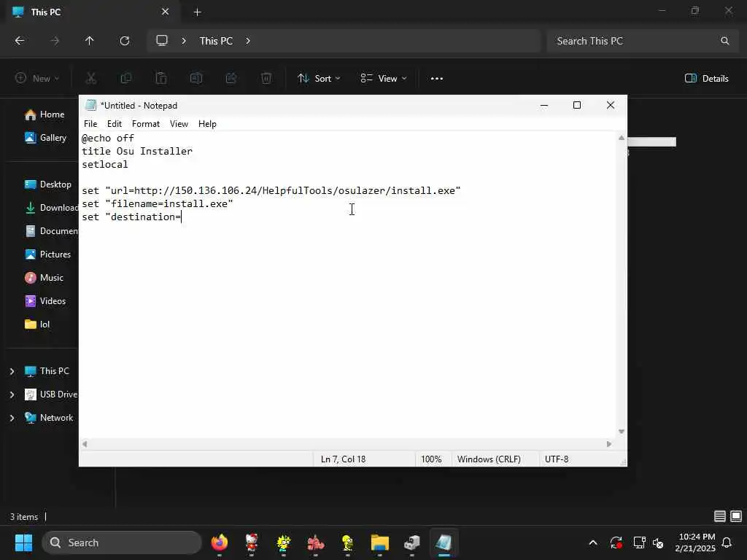Screen dimensions: 747x560
Task: Switch Explorer to large thumbnails view
Action: 736,516
